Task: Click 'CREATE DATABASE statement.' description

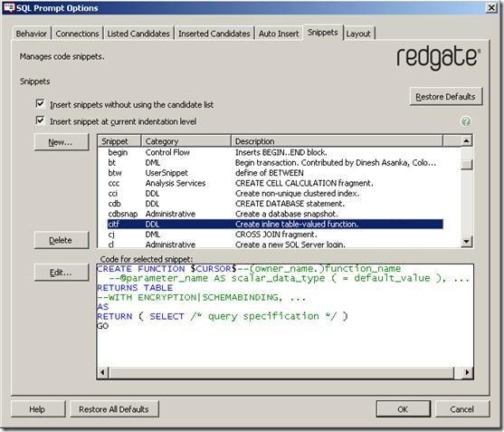Action: 290,204
